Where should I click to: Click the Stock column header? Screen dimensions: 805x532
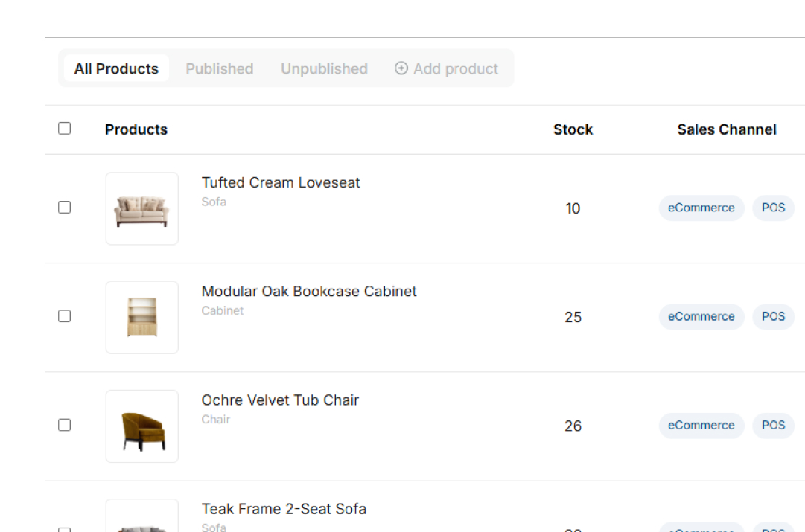point(573,129)
